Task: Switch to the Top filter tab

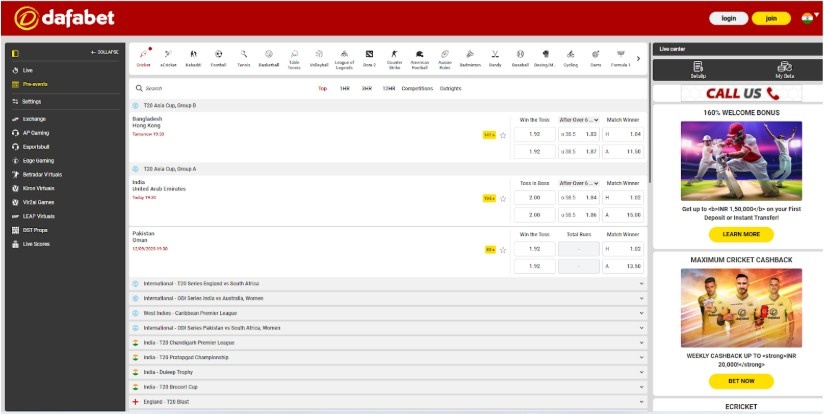Action: click(x=322, y=89)
